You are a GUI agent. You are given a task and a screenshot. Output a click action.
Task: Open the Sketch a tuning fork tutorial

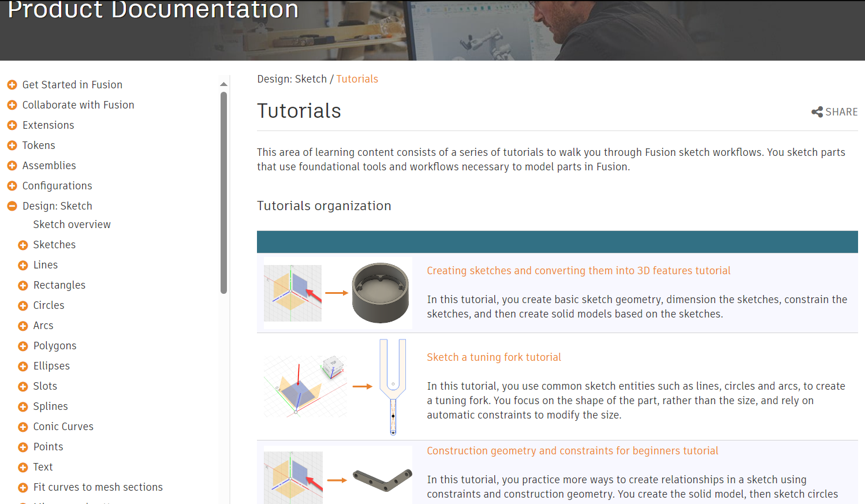[494, 357]
